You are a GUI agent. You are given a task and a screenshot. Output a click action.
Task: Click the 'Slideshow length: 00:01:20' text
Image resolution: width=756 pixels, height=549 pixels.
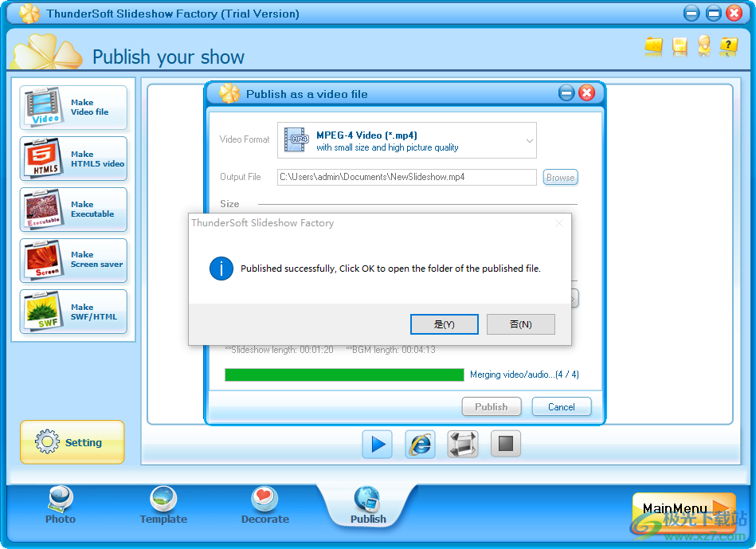click(x=279, y=350)
